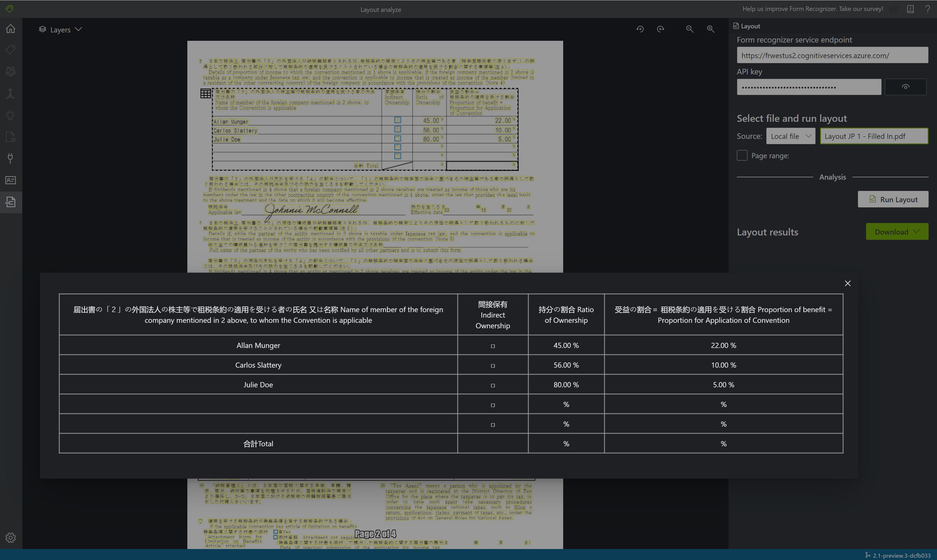Toggle API key visibility icon
The height and width of the screenshot is (560, 937).
click(x=906, y=87)
